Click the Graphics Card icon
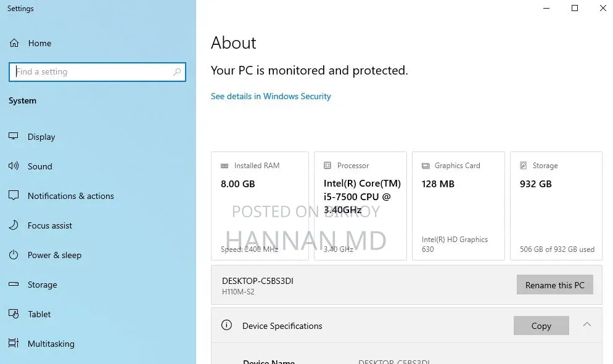Screen dimensions: 613x364 click(426, 166)
